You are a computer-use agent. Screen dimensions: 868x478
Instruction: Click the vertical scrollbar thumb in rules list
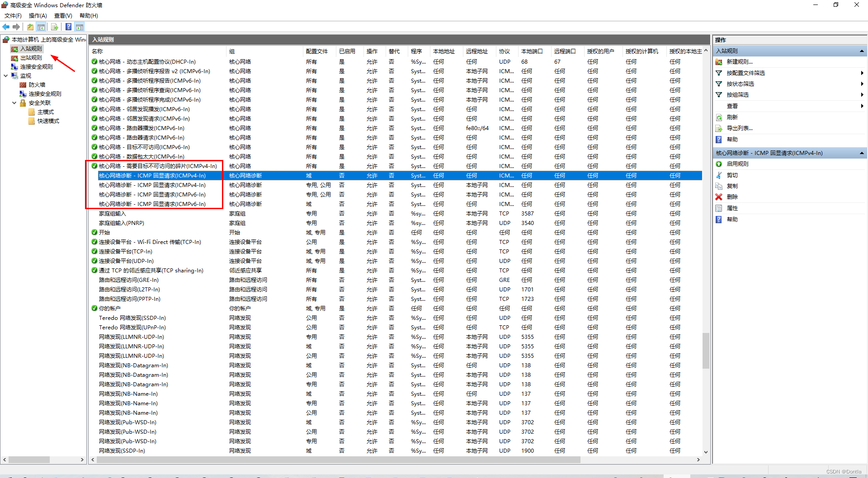point(706,351)
